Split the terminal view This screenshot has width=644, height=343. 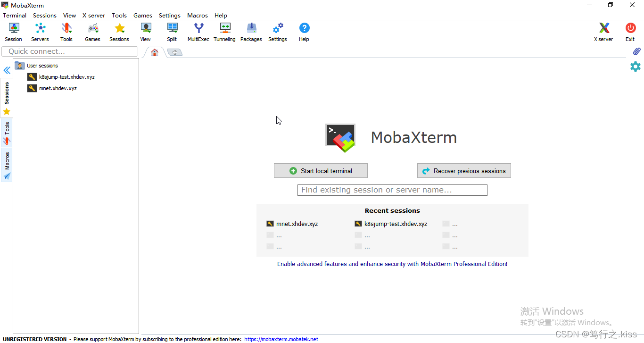[172, 32]
